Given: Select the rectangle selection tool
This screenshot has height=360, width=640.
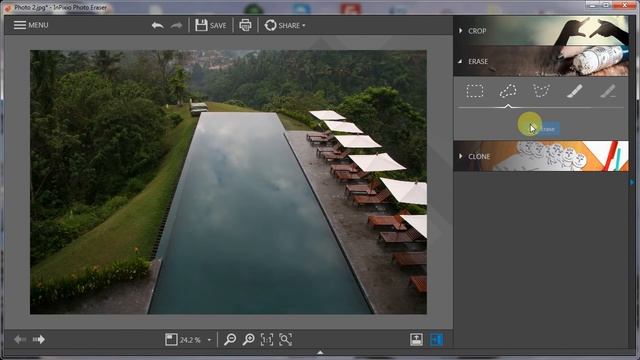Looking at the screenshot, I should point(475,91).
